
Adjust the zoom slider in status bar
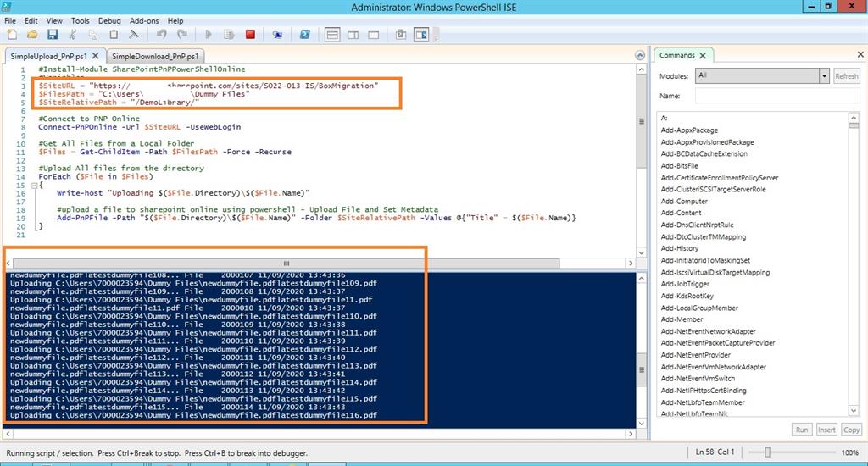767,452
